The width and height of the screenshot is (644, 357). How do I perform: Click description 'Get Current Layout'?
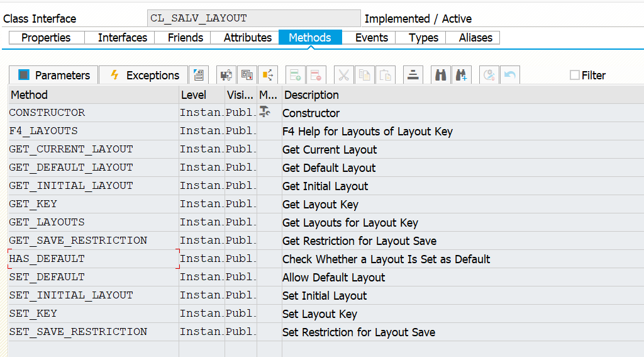330,150
